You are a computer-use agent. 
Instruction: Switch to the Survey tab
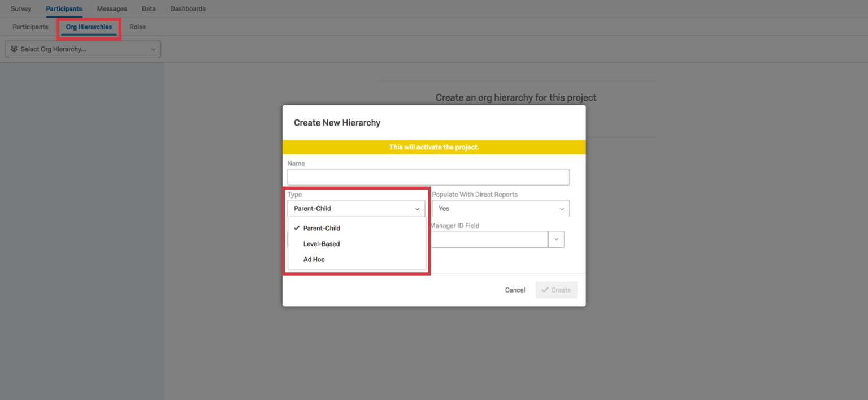click(x=20, y=8)
